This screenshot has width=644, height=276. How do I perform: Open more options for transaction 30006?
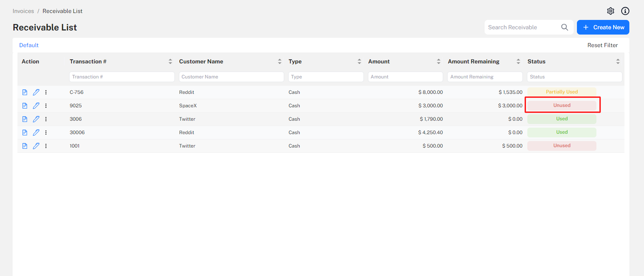[46, 133]
